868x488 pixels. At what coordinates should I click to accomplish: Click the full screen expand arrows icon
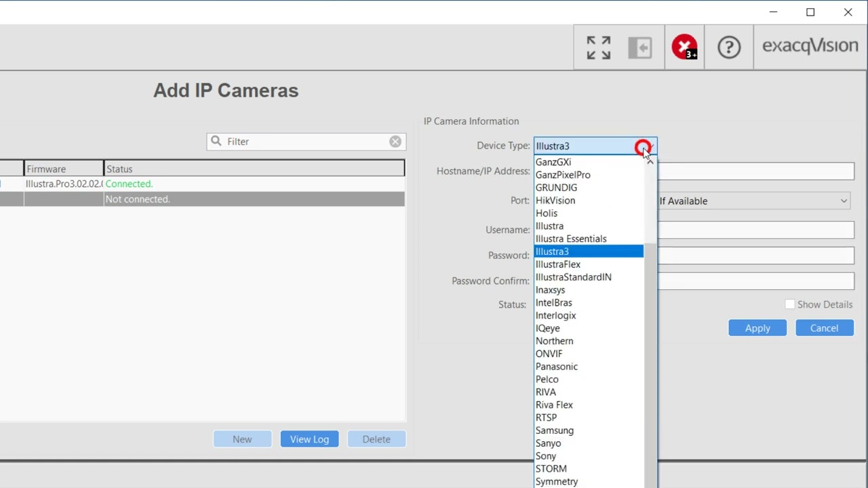[598, 47]
